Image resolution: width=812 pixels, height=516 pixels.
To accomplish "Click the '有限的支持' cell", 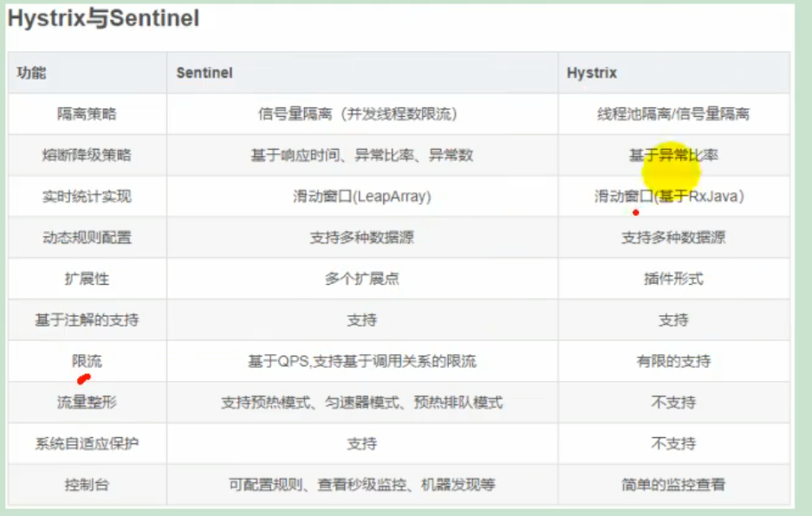I will 673,361.
